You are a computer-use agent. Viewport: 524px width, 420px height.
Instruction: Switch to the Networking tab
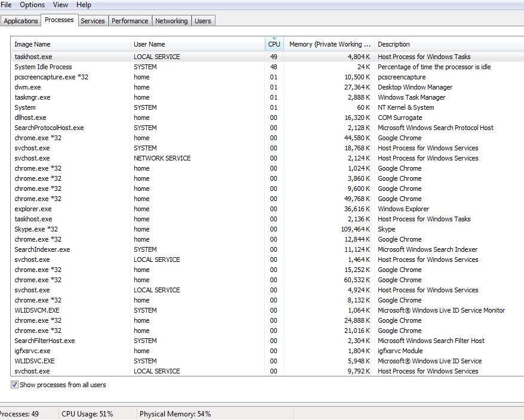click(x=171, y=21)
